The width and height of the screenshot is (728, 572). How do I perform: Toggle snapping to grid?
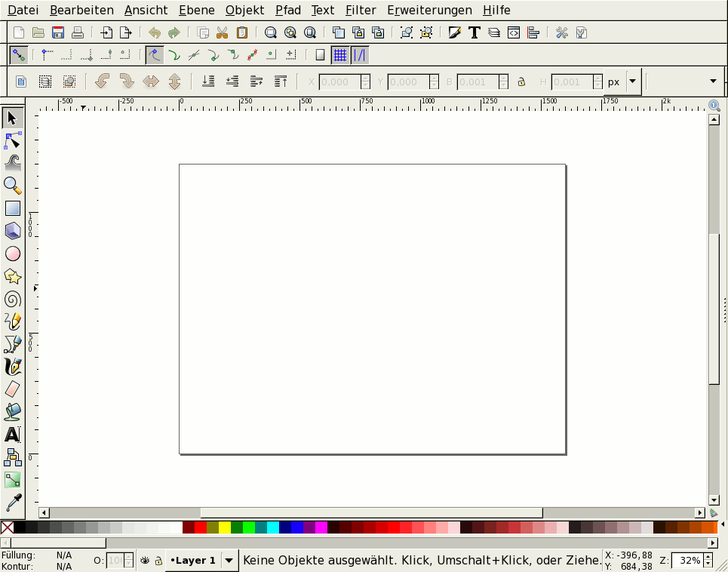click(339, 55)
